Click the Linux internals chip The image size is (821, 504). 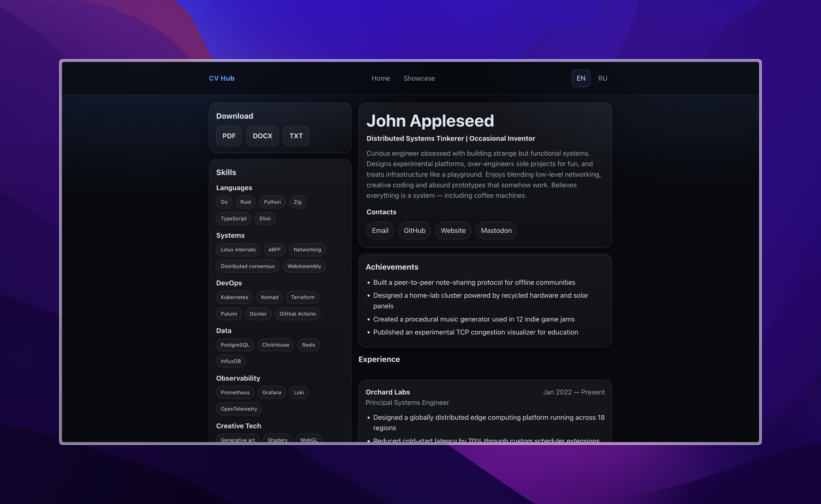pyautogui.click(x=238, y=250)
